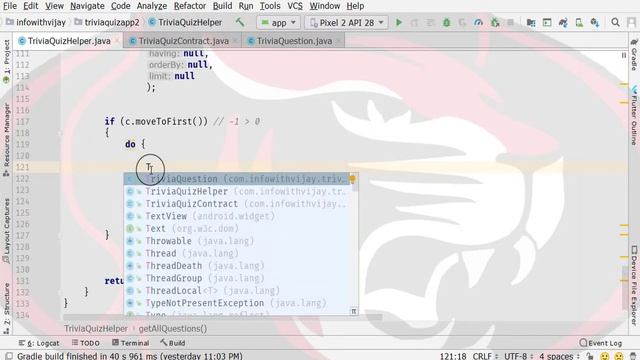The width and height of the screenshot is (640, 360).
Task: Click infowithvijay breadcrumb in navigation bar
Action: (36, 22)
